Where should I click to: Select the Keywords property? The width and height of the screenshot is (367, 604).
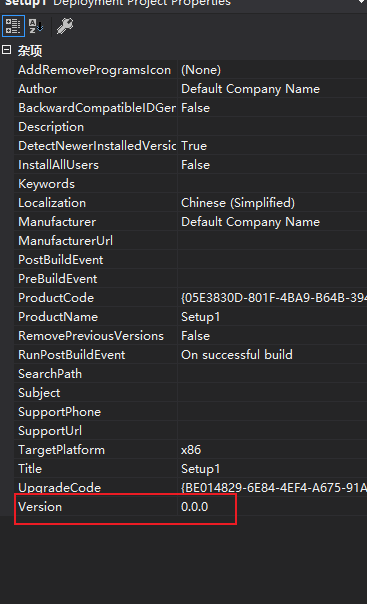coord(46,184)
